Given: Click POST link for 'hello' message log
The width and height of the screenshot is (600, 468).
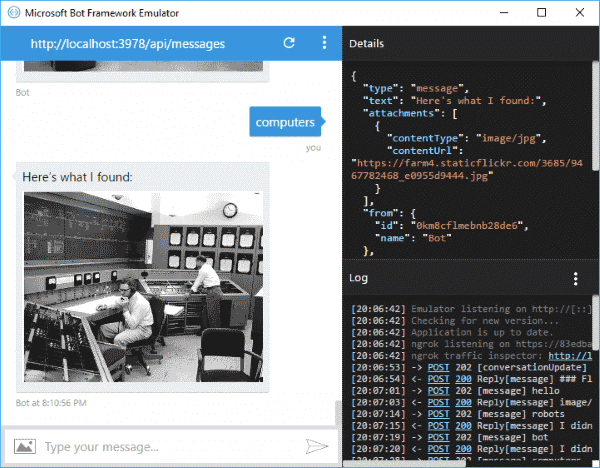Looking at the screenshot, I should click(x=438, y=391).
